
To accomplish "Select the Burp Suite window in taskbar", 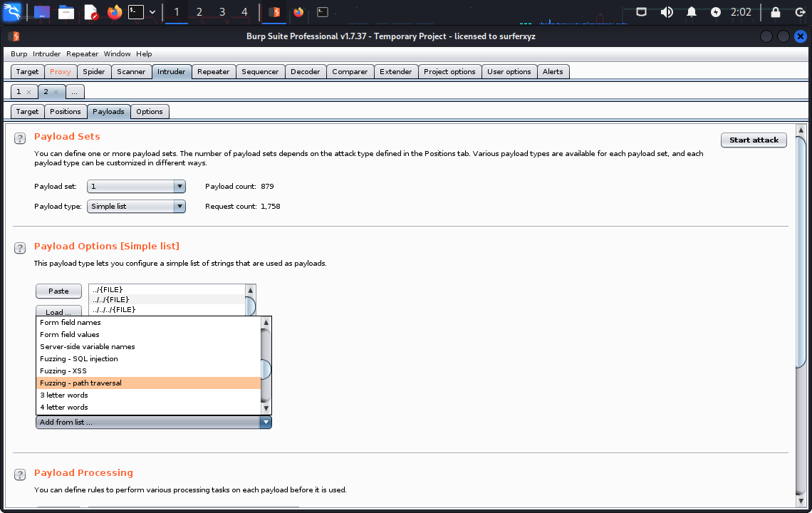I will click(x=274, y=12).
